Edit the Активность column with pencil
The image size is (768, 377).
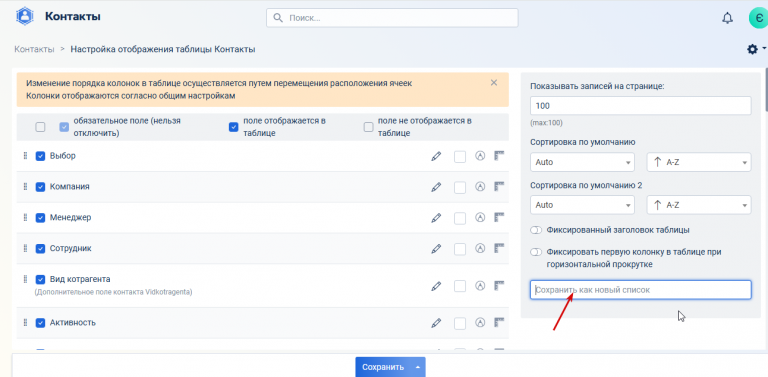436,323
